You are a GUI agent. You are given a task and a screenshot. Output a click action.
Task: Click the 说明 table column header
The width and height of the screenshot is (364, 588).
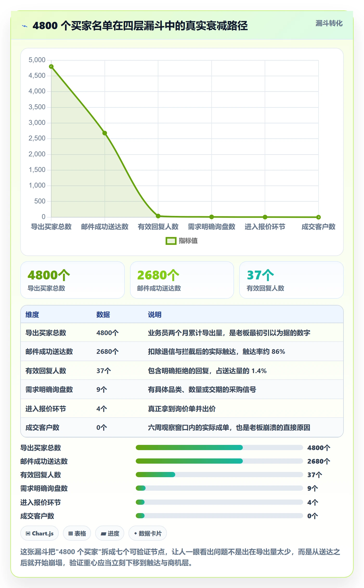[155, 315]
